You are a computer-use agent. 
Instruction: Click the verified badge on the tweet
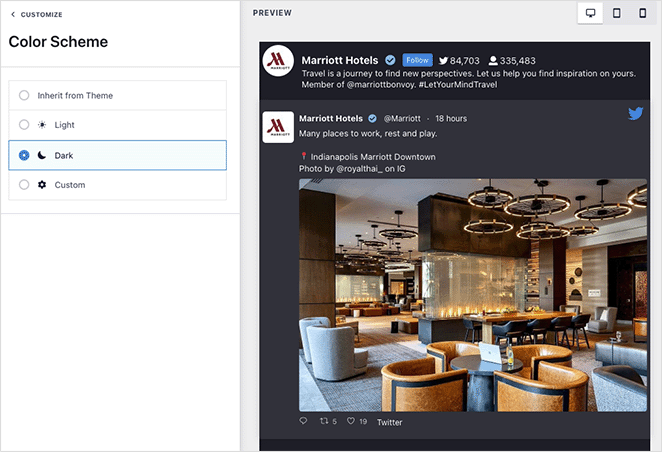(x=372, y=119)
